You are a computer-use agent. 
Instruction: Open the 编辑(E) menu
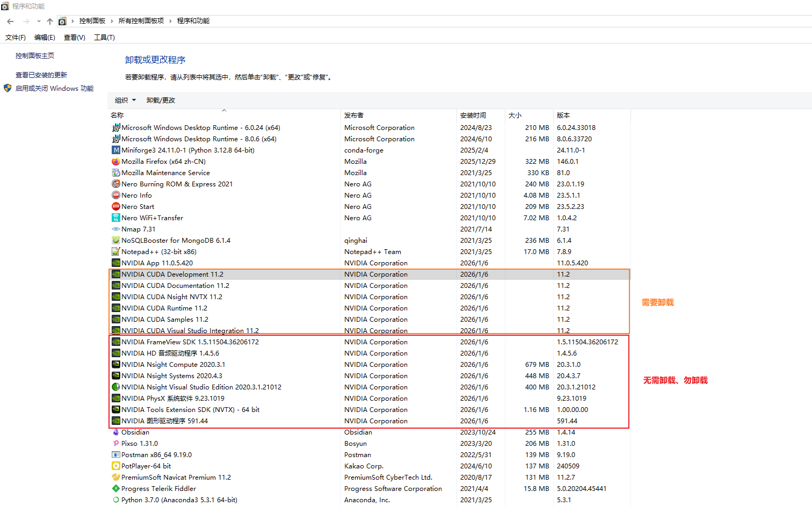[45, 38]
